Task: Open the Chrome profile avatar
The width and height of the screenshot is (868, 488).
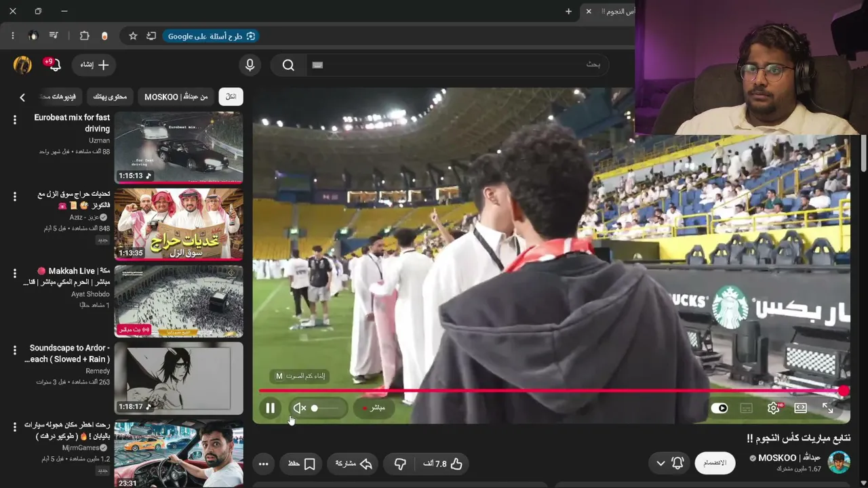Action: click(x=33, y=36)
